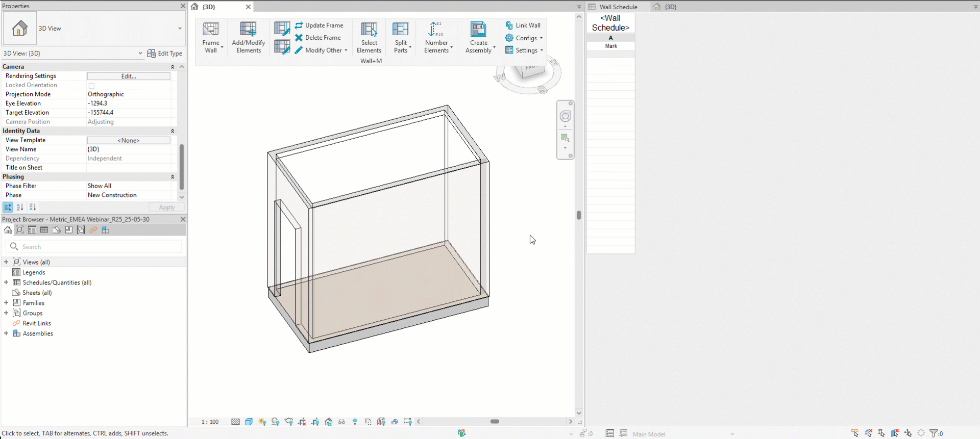The image size is (980, 439).
Task: Select the {3D} view tab
Action: click(209, 7)
